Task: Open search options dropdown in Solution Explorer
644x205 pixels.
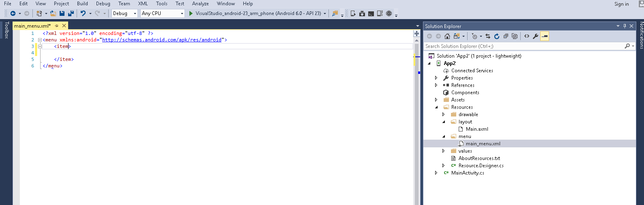Action: click(633, 46)
